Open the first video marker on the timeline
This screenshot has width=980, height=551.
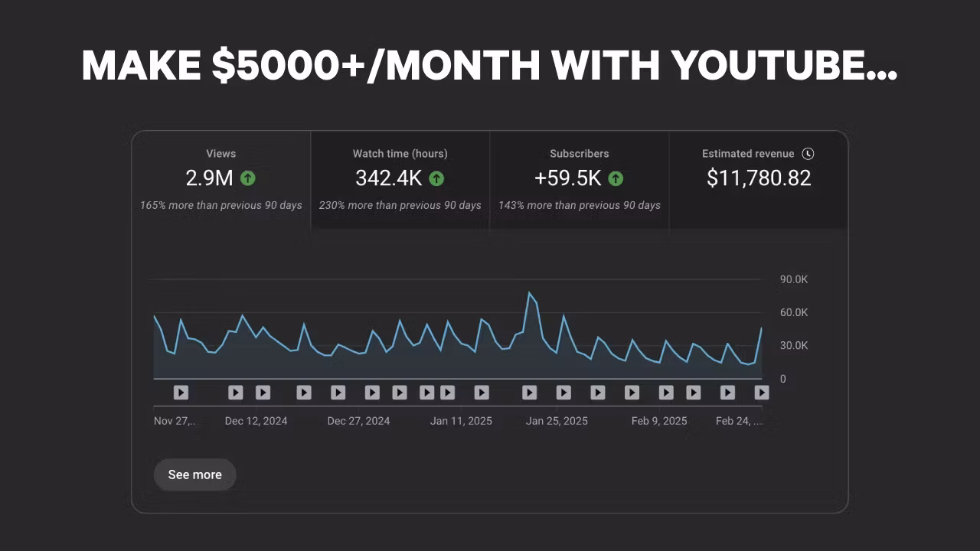(x=181, y=393)
